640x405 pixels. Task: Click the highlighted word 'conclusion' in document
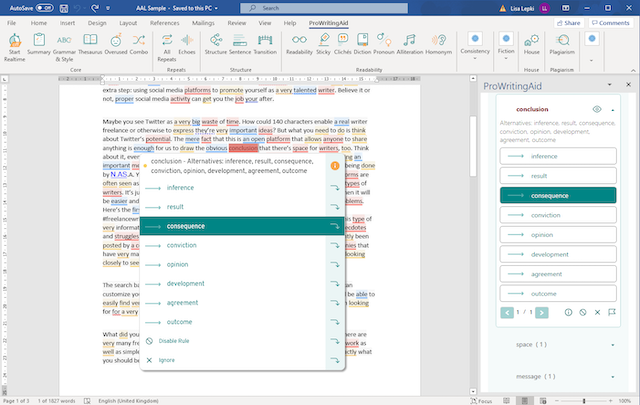pyautogui.click(x=243, y=148)
